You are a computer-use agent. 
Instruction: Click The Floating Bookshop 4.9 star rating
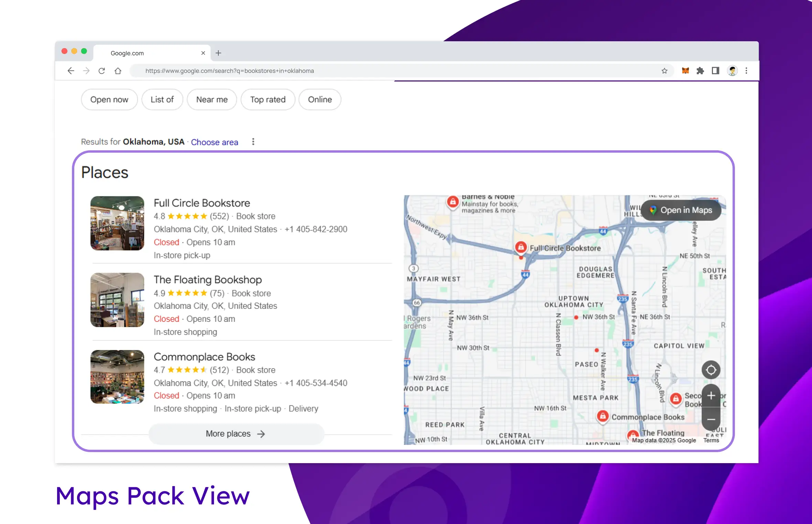coord(187,293)
